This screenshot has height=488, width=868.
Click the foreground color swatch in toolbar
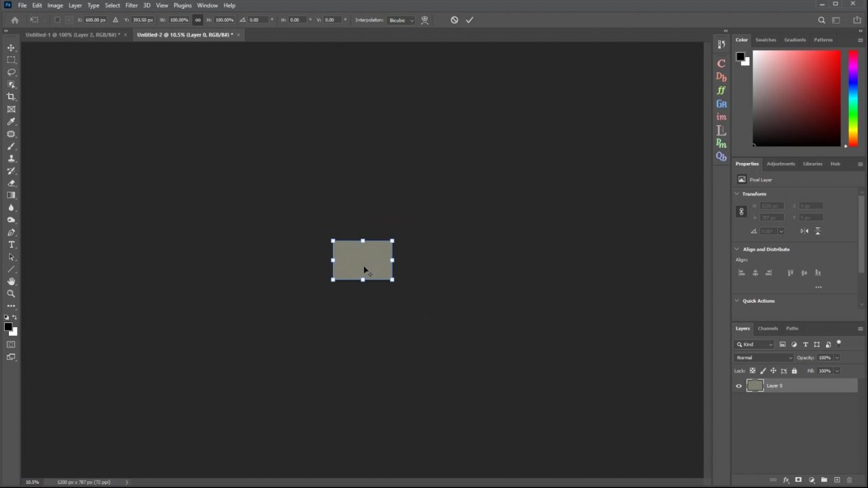coord(8,327)
